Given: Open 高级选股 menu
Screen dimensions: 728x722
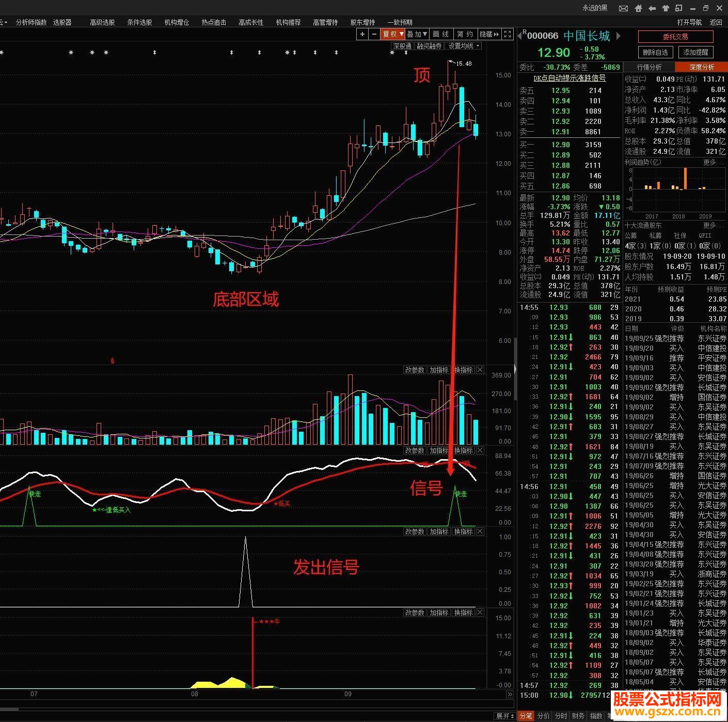Looking at the screenshot, I should [102, 22].
